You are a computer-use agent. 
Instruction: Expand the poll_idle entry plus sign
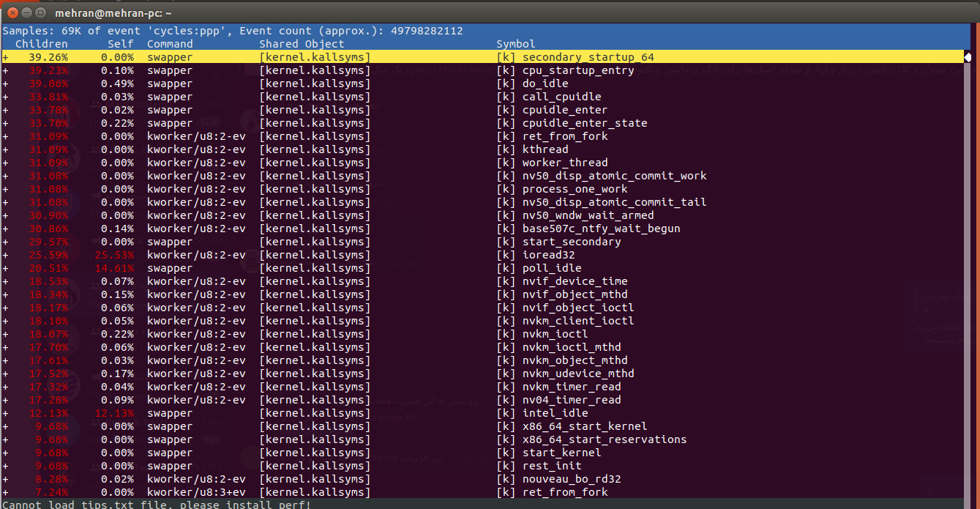6,268
